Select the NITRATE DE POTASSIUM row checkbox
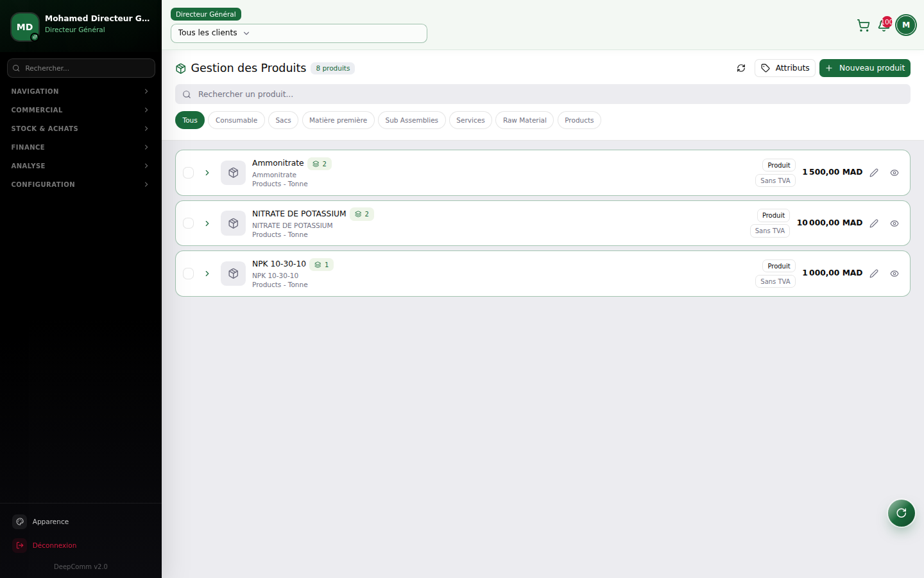Screen dimensions: 924x578 coord(189,223)
